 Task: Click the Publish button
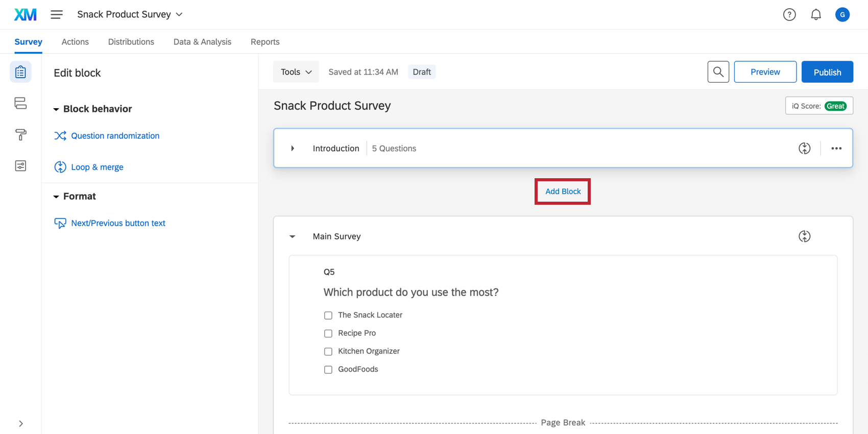coord(827,72)
